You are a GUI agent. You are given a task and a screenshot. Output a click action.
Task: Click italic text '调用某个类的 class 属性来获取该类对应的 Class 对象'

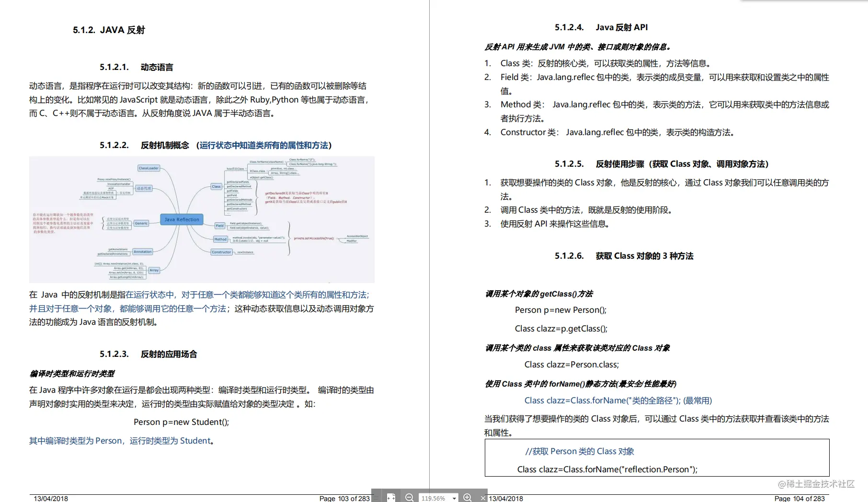coord(578,348)
